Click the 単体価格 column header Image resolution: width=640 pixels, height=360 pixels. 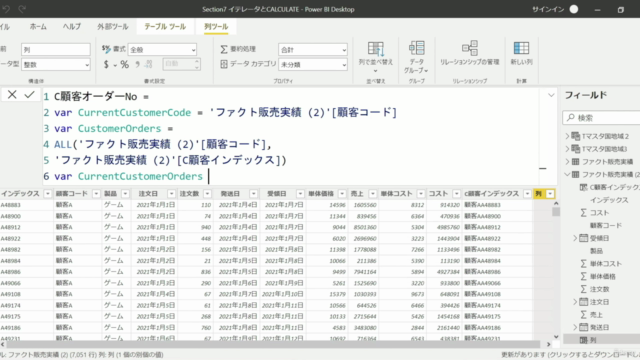(x=321, y=193)
